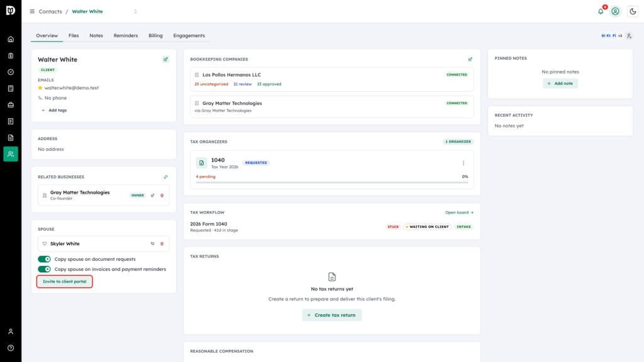Edit the Bookkeeping Companies section
The image size is (644, 362).
(x=470, y=60)
